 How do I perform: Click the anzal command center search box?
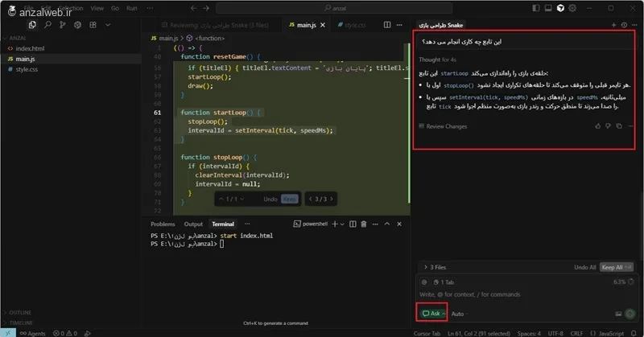334,8
